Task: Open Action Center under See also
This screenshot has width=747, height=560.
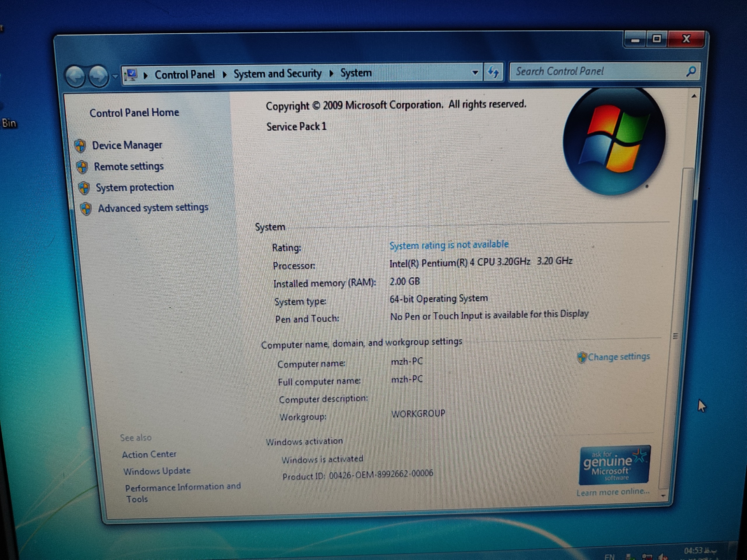Action: coord(149,454)
